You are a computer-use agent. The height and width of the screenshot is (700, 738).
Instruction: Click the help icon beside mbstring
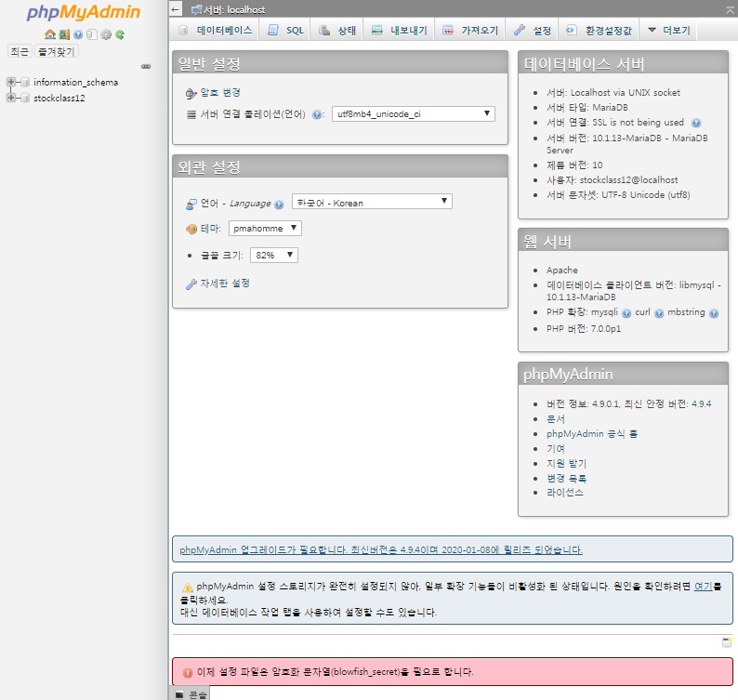click(714, 314)
